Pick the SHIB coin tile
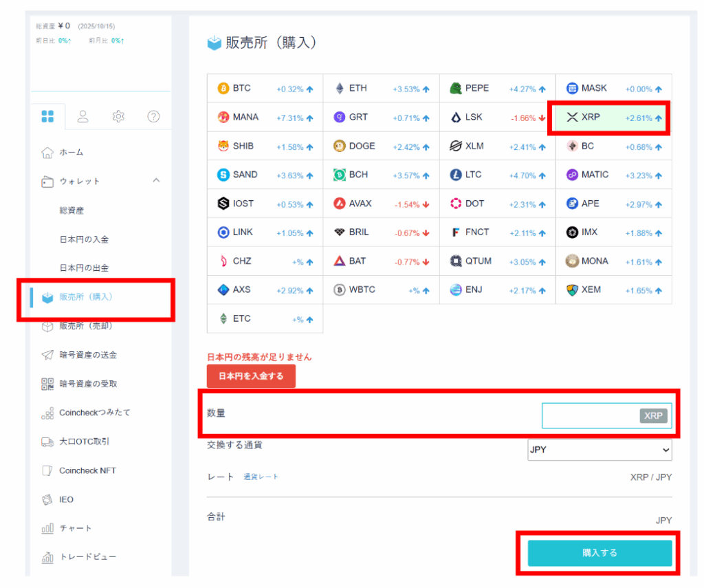 coord(265,146)
